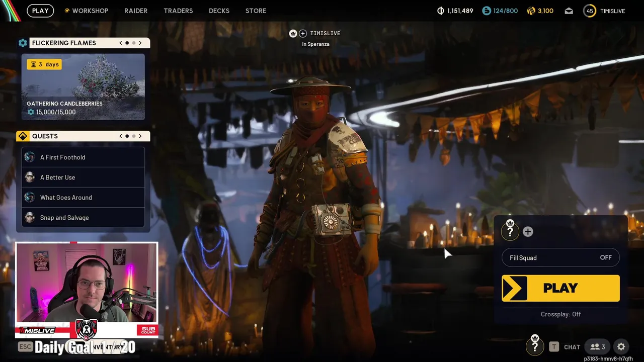Click the streamer webcam overlay
This screenshot has height=362, width=644.
click(87, 283)
